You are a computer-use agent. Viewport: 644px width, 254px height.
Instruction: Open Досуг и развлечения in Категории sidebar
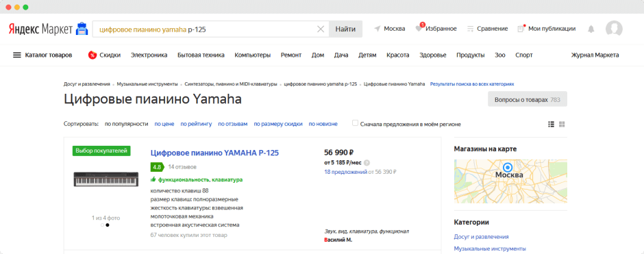tap(482, 237)
